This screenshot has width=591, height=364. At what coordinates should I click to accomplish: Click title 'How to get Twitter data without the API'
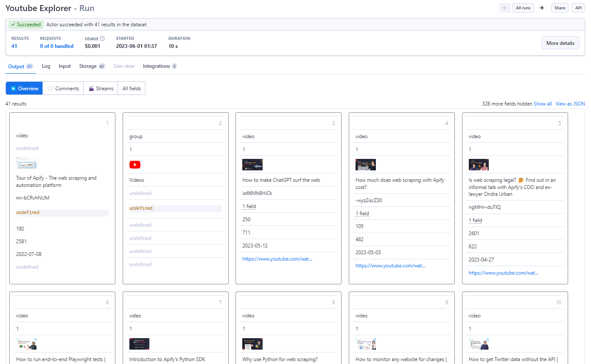(513, 359)
